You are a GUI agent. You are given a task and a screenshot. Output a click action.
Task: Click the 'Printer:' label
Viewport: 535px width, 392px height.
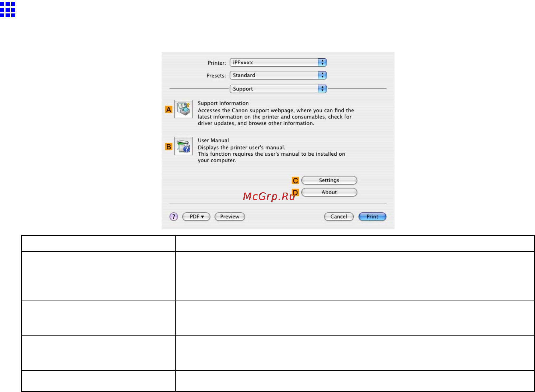(x=217, y=63)
